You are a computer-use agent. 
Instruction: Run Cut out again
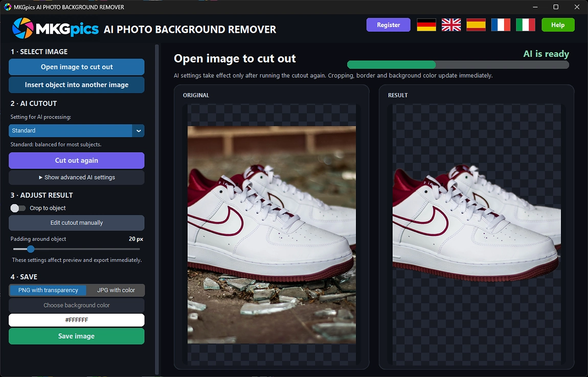click(x=77, y=160)
